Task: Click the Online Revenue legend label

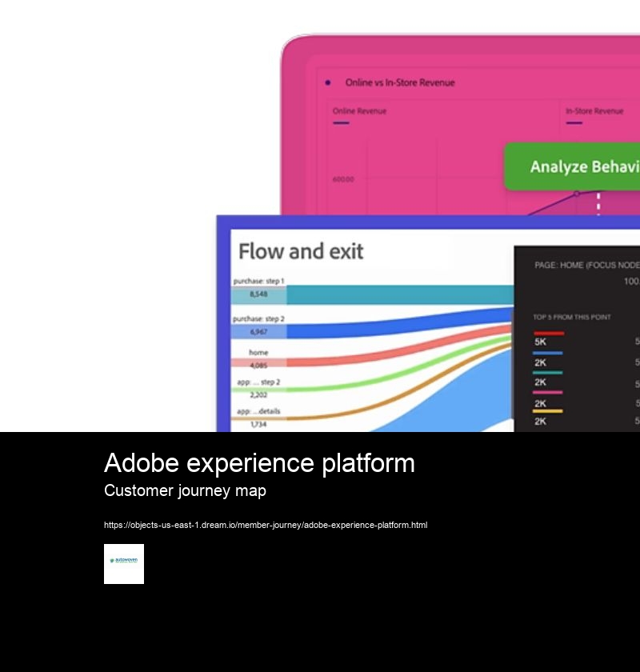Action: (360, 111)
